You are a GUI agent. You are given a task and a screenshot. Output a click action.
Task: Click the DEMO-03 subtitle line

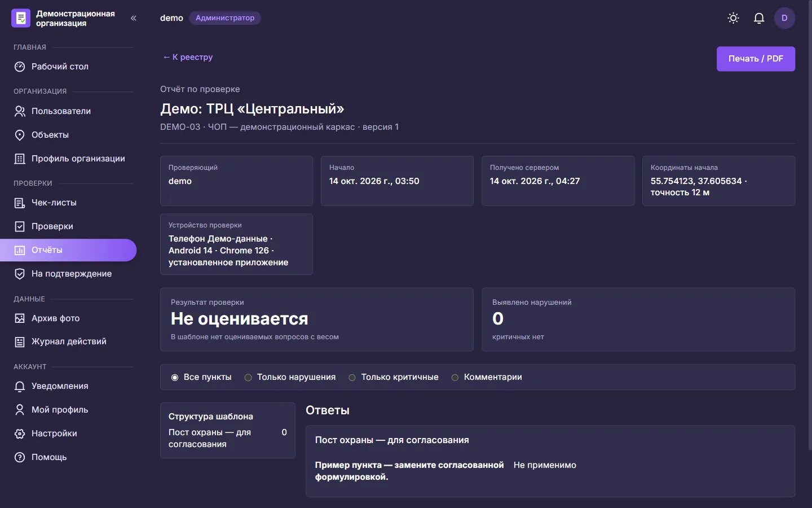(279, 127)
